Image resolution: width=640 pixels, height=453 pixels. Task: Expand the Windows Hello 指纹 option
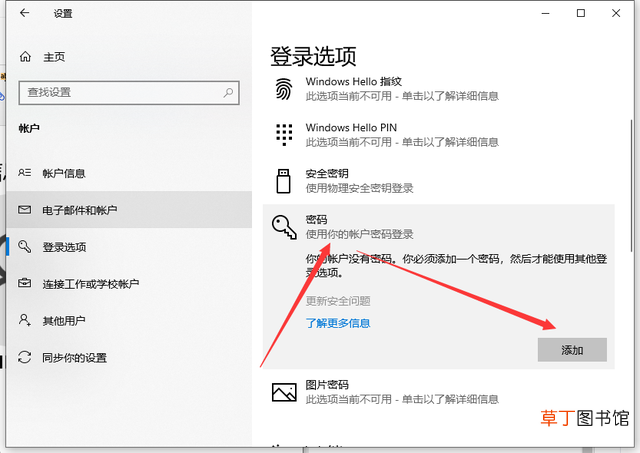tap(438, 89)
